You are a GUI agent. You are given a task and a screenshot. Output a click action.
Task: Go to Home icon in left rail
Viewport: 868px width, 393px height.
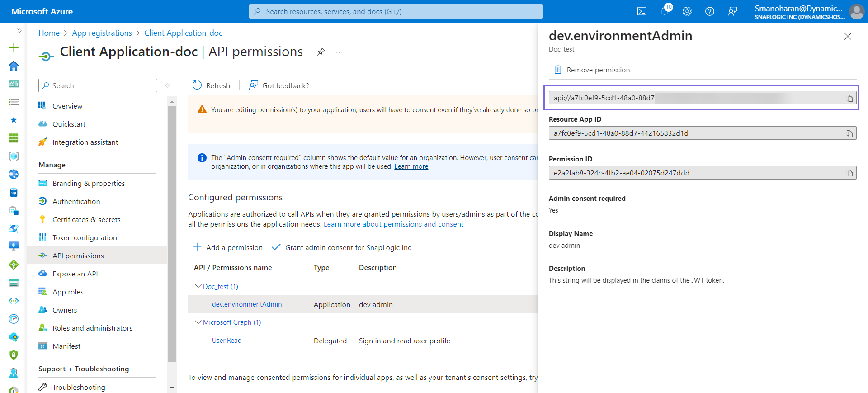tap(14, 66)
